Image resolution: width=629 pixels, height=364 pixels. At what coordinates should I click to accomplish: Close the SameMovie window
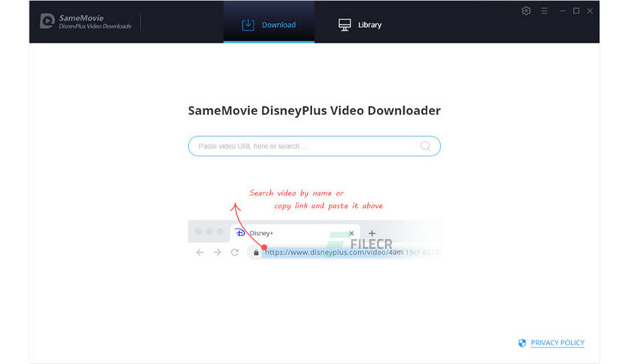590,11
